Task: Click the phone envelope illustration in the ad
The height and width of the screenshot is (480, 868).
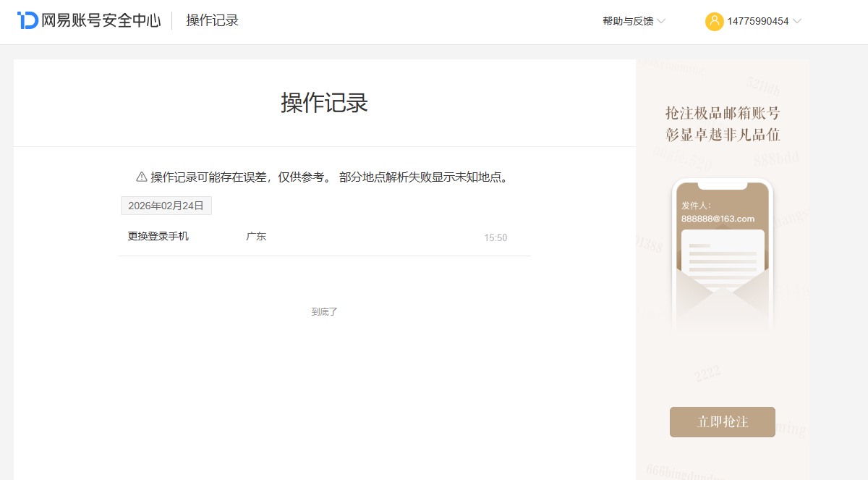Action: [723, 255]
